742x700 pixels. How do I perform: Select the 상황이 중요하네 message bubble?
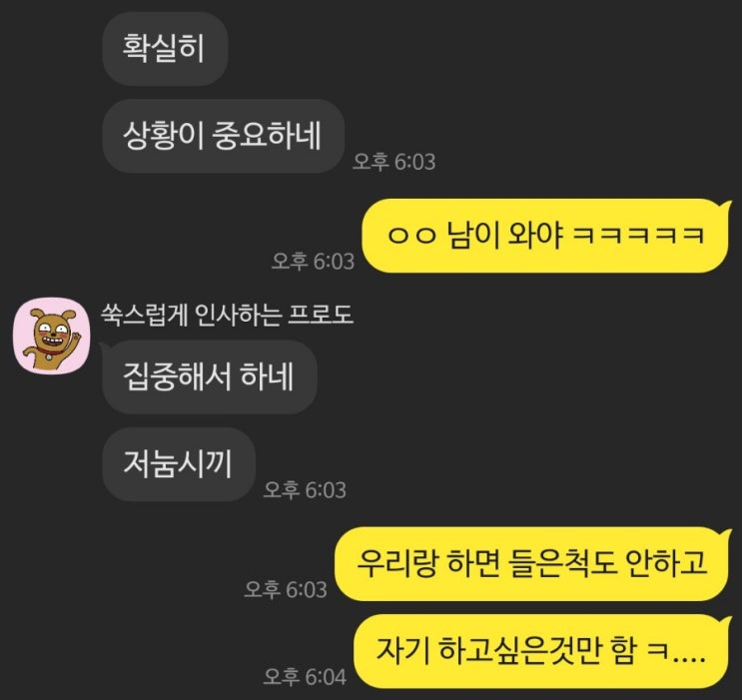223,136
